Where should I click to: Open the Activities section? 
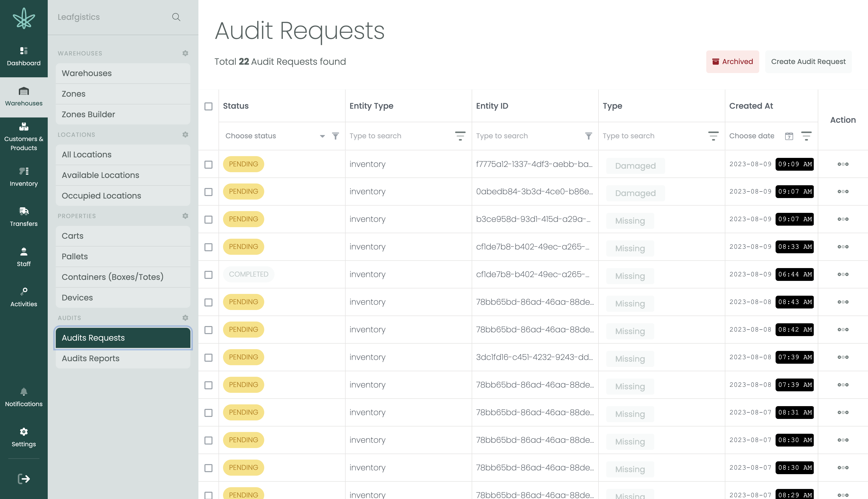pyautogui.click(x=24, y=297)
